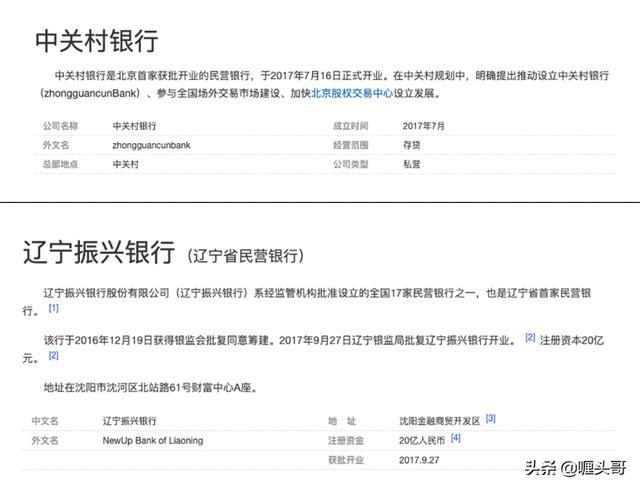Click the 中关村银行 value in 公司名称 row
Viewport: 640px width, 490px height.
(134, 126)
